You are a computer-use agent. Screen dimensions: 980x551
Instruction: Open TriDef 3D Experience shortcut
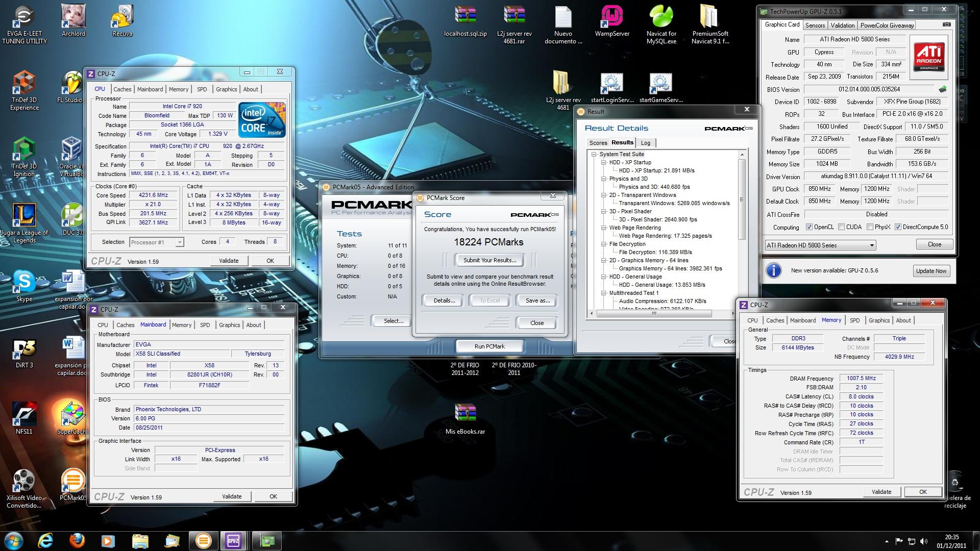(24, 91)
